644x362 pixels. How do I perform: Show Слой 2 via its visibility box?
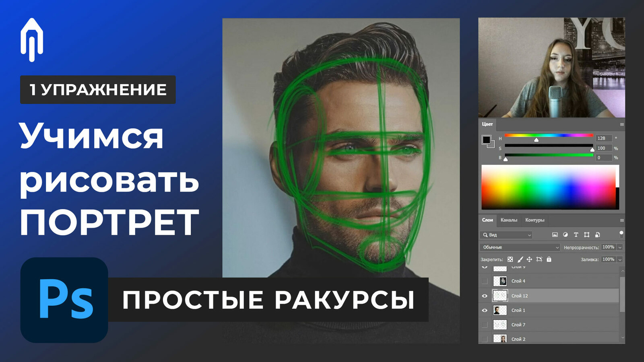(485, 339)
